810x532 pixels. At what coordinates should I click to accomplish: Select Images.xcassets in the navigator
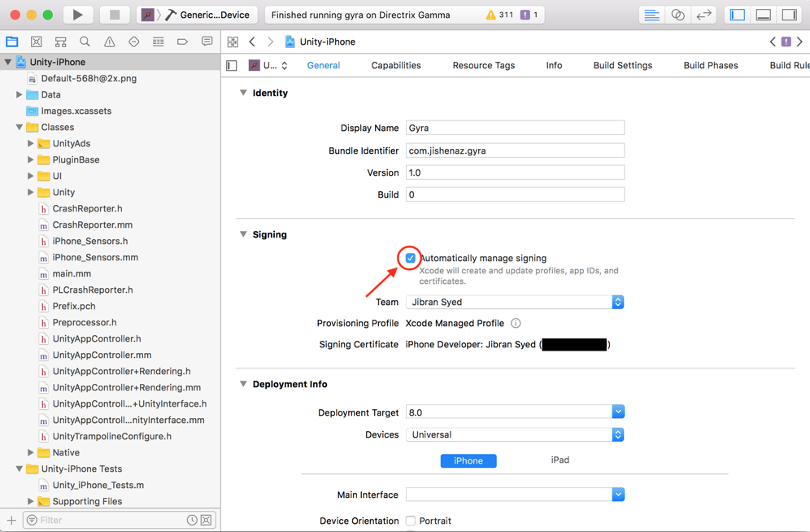(110, 111)
